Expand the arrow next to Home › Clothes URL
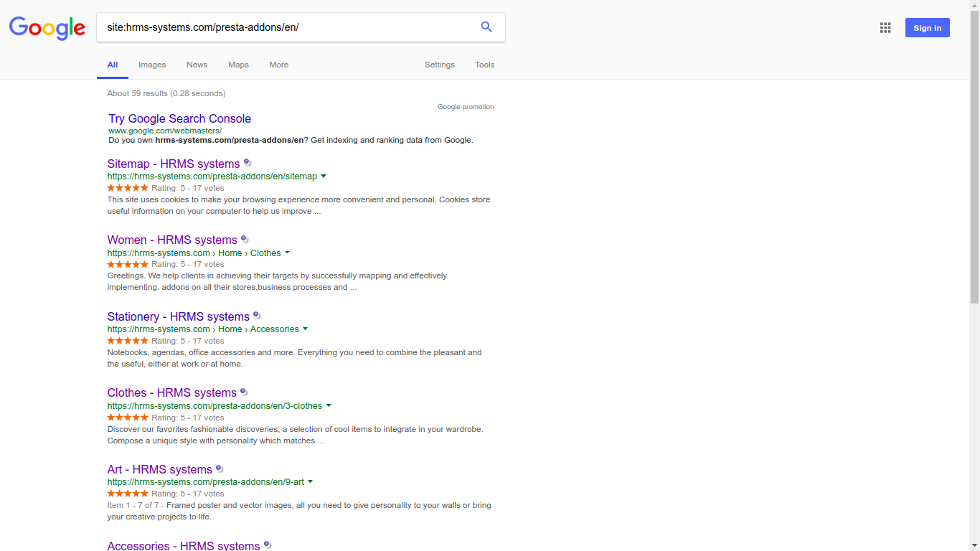 point(287,253)
